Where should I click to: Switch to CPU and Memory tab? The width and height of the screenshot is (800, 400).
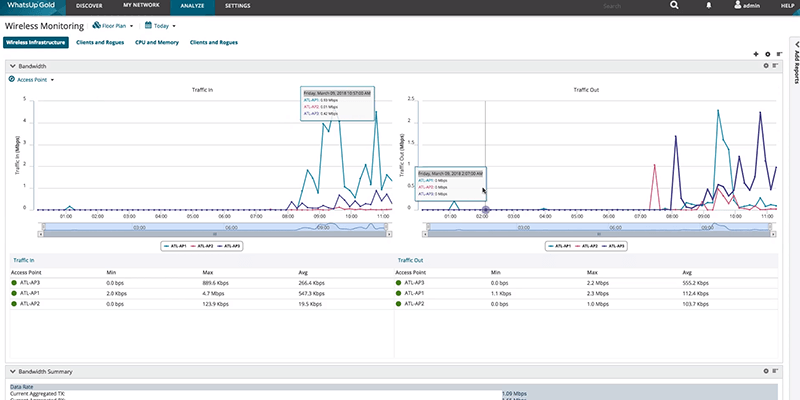[157, 43]
